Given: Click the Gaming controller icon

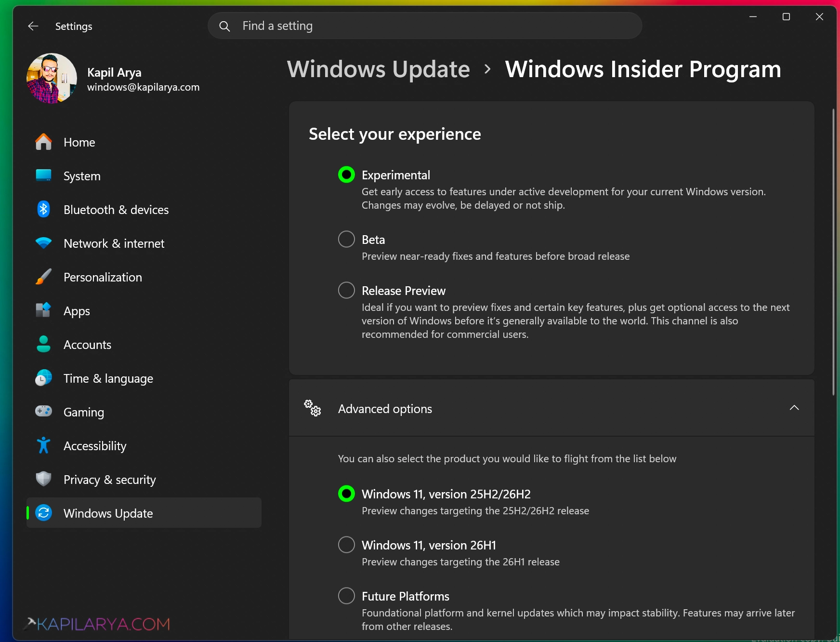Looking at the screenshot, I should pos(44,411).
